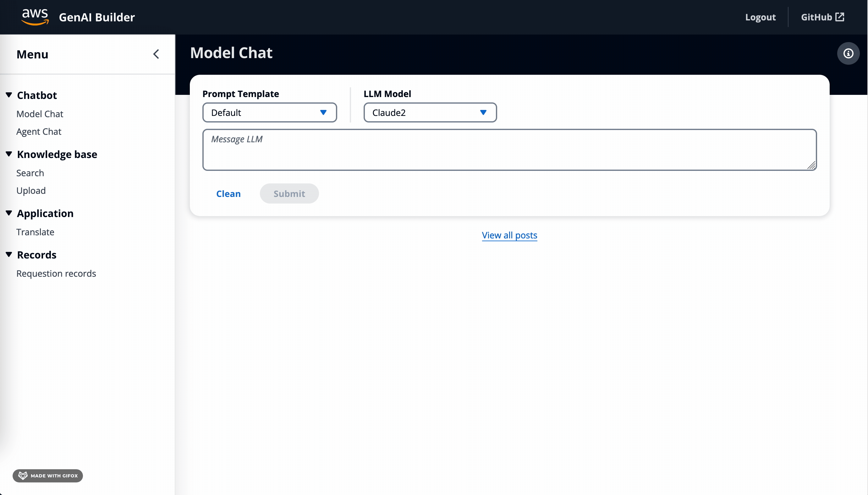Open the info panel icon
The image size is (868, 495).
pyautogui.click(x=848, y=53)
